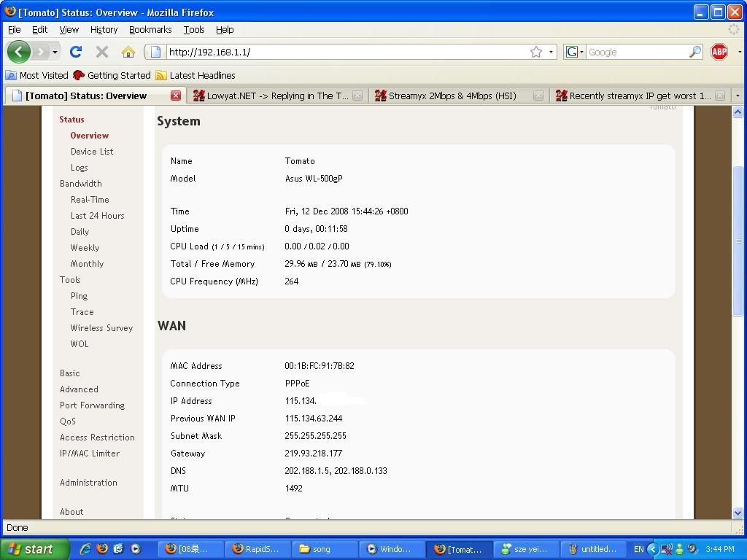
Task: Click the green Back arrow button
Action: 18,52
